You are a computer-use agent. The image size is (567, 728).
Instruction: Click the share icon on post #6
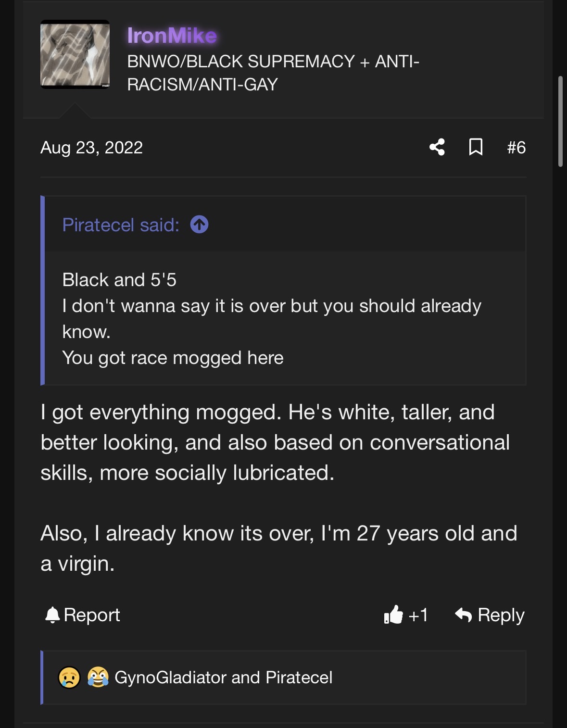click(438, 148)
